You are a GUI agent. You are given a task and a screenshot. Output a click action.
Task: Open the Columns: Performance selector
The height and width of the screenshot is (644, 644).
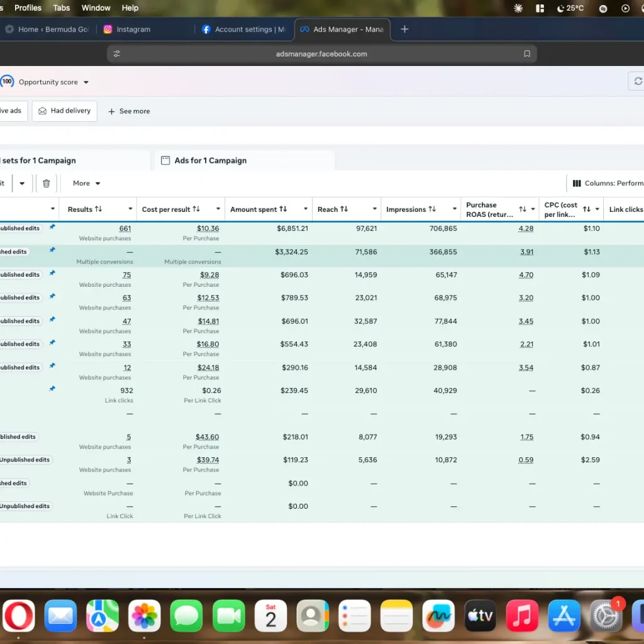(x=606, y=183)
